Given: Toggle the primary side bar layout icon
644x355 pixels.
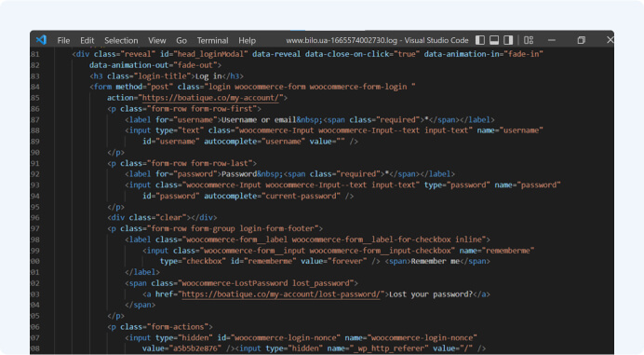Looking at the screenshot, I should click(x=480, y=40).
